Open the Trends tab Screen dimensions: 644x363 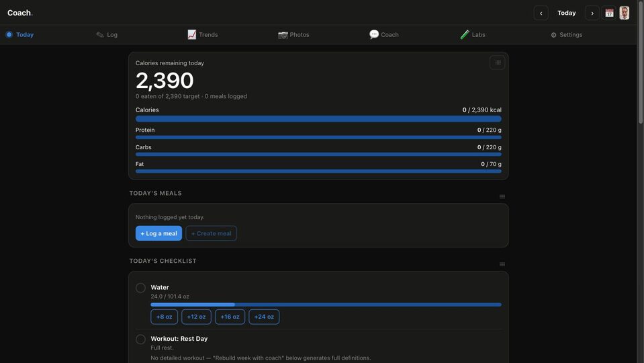coord(203,34)
